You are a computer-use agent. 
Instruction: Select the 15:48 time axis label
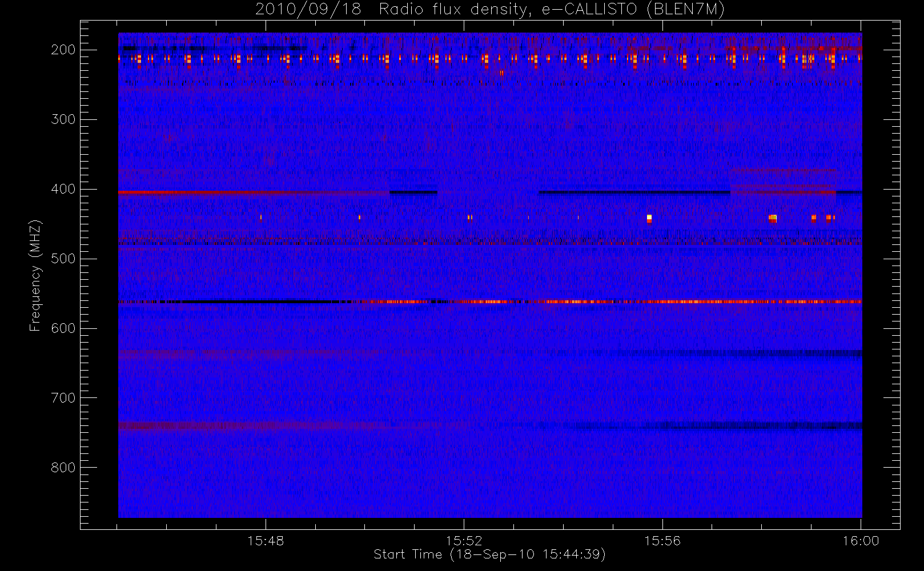click(x=266, y=541)
